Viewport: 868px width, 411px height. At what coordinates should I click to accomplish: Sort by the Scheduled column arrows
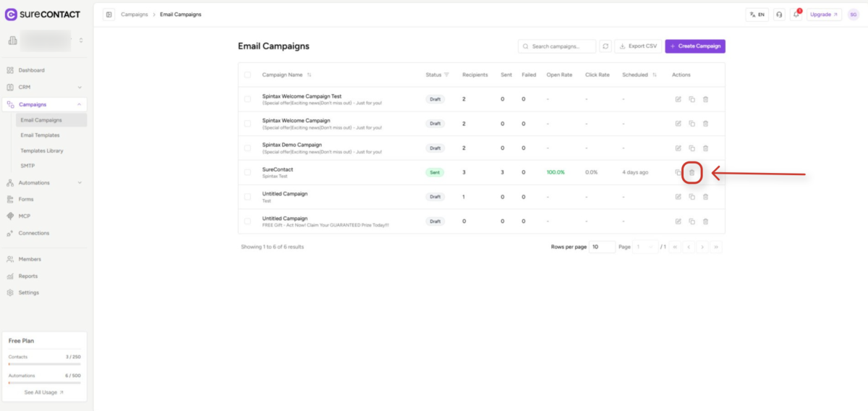pyautogui.click(x=655, y=75)
